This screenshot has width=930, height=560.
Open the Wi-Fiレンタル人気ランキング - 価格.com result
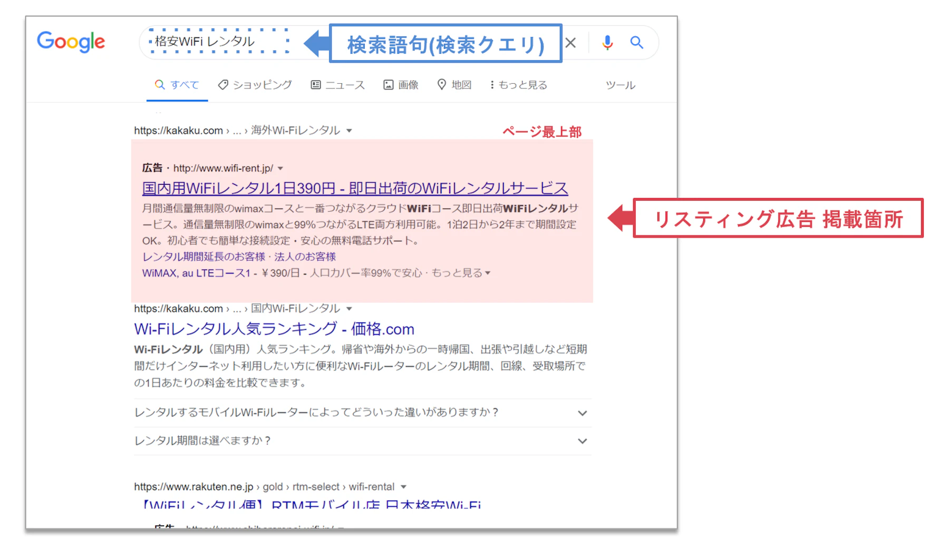274,329
